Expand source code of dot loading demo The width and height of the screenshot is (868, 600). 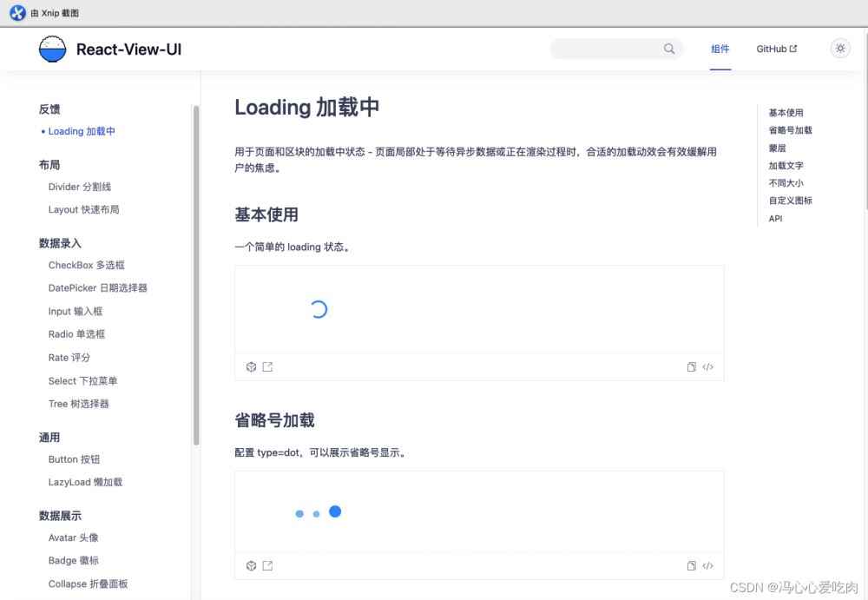[708, 566]
